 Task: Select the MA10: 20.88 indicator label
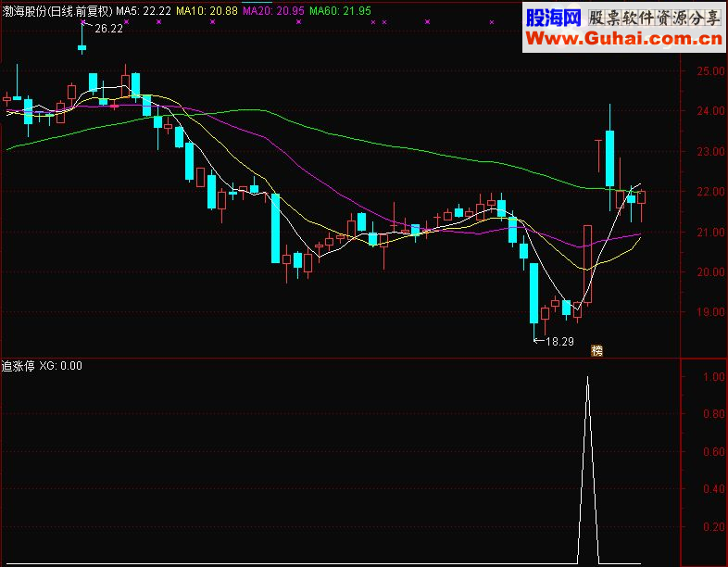point(207,11)
